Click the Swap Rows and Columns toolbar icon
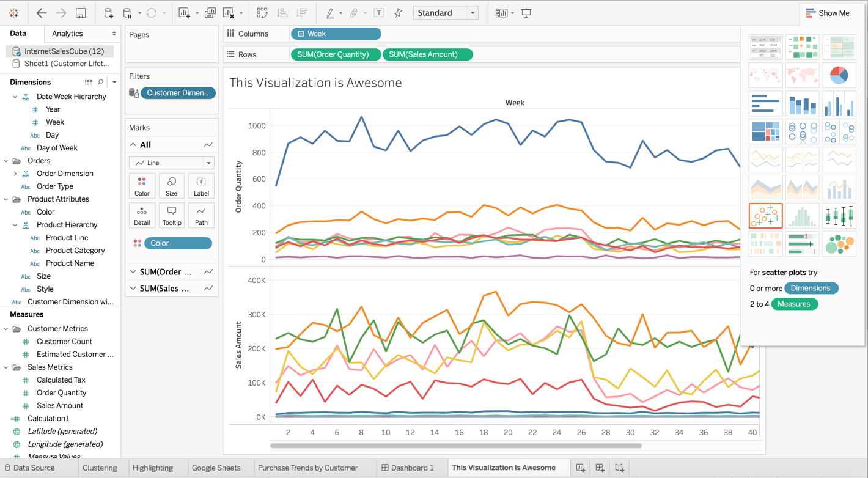The width and height of the screenshot is (868, 478). point(261,13)
